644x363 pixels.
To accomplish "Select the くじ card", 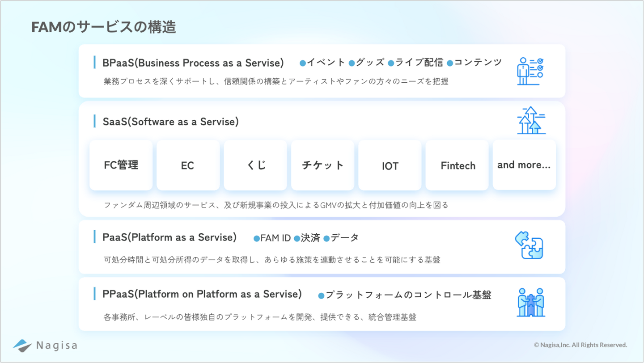I will pos(255,165).
